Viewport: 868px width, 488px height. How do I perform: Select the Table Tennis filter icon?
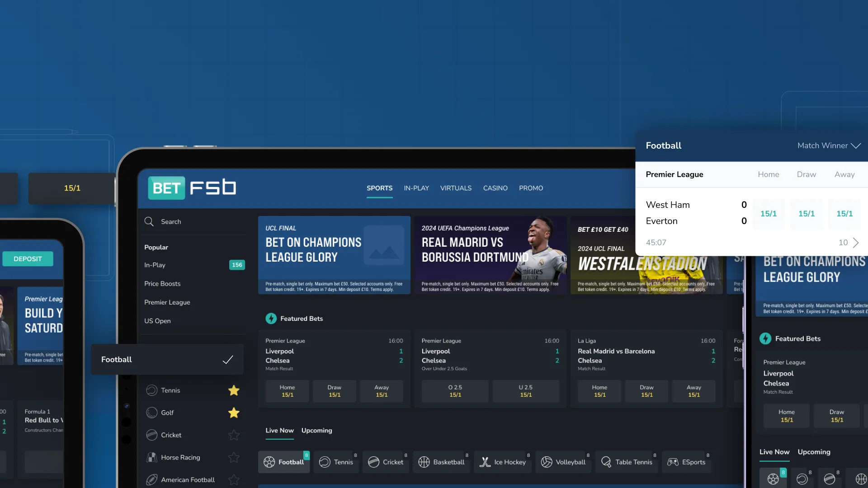pos(606,462)
